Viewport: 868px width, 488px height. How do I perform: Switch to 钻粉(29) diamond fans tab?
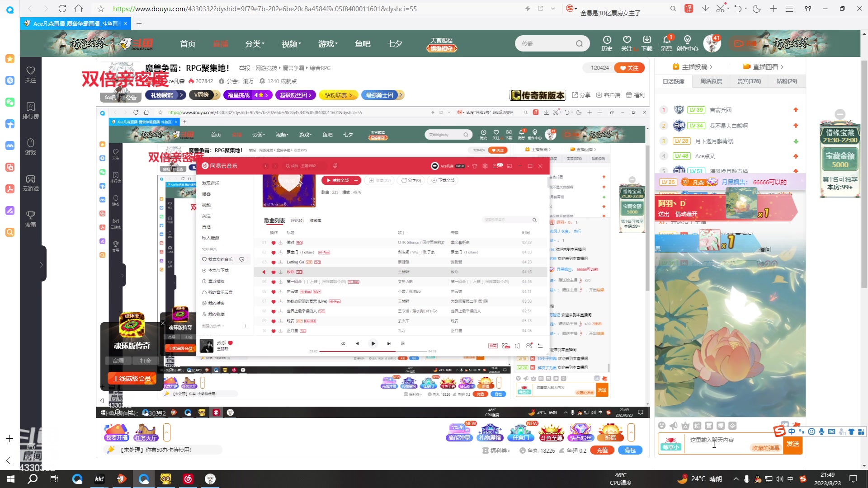point(787,81)
